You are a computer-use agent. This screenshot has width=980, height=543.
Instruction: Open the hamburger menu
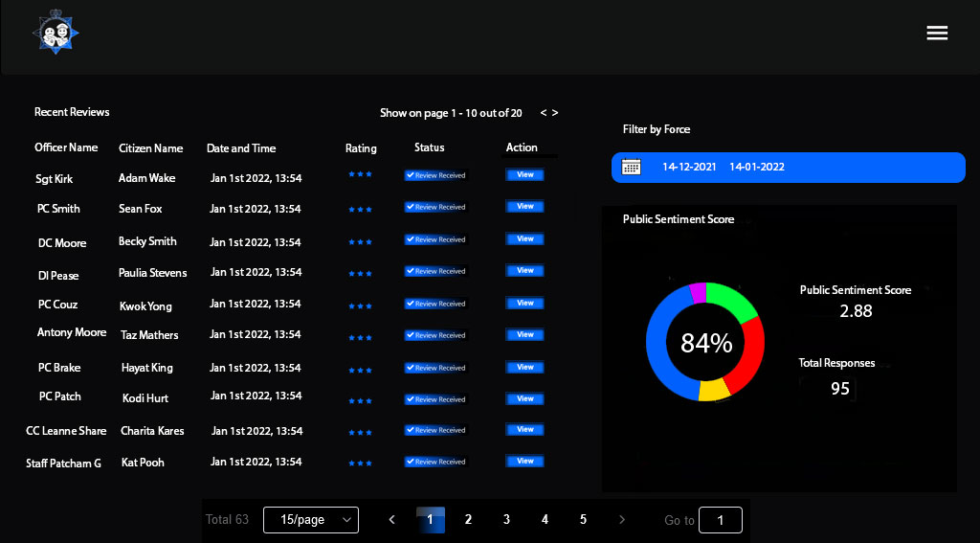coord(937,33)
